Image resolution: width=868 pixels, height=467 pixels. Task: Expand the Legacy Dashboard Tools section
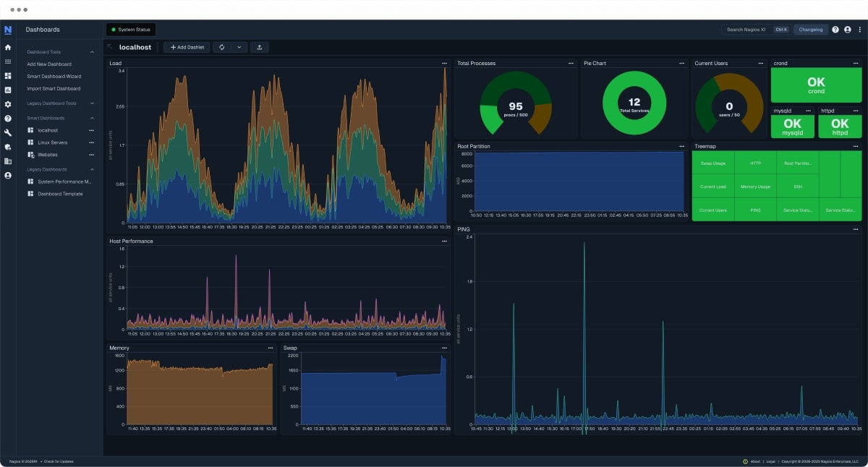click(92, 103)
